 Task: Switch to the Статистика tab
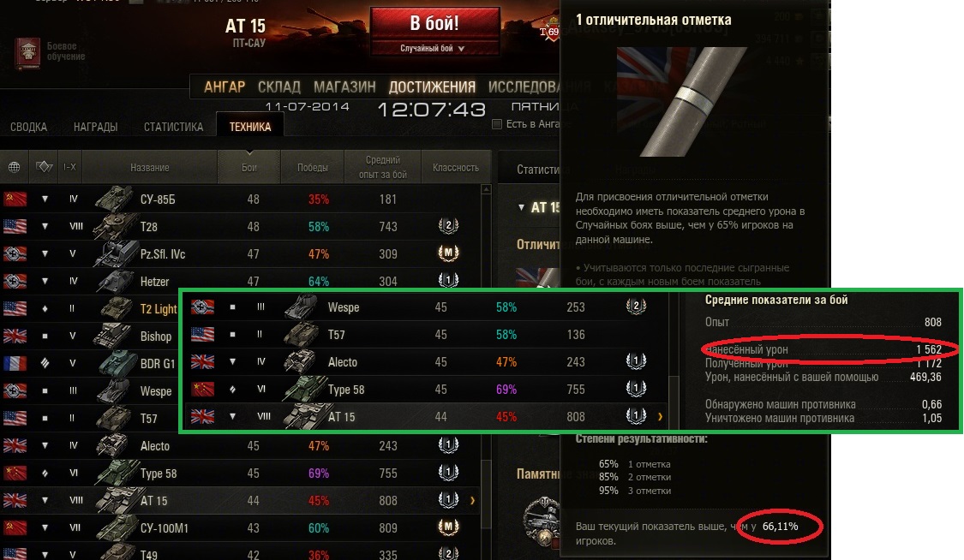173,127
